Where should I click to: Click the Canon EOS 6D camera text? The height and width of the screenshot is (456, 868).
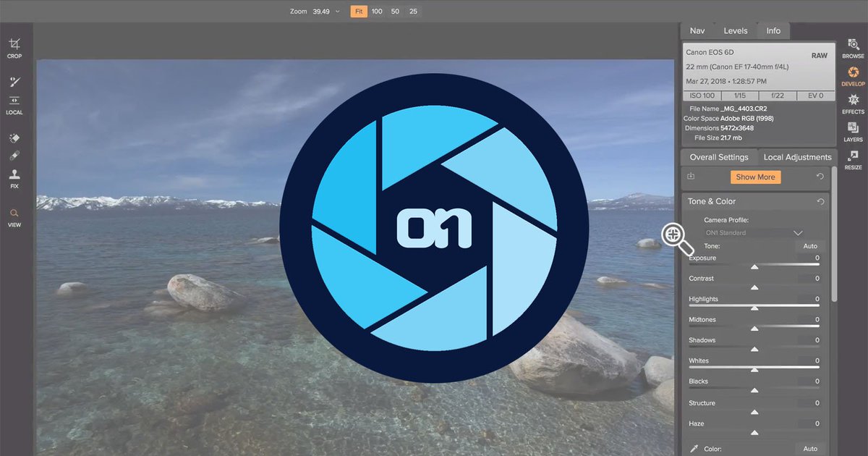[710, 53]
